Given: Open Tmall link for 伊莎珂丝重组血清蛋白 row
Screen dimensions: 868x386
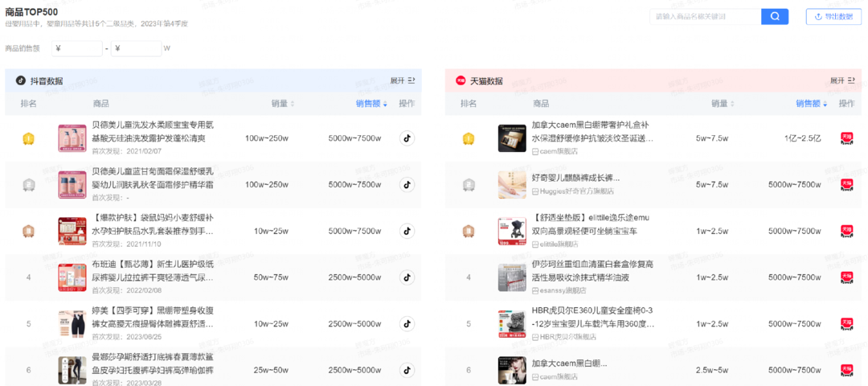Looking at the screenshot, I should click(x=847, y=277).
